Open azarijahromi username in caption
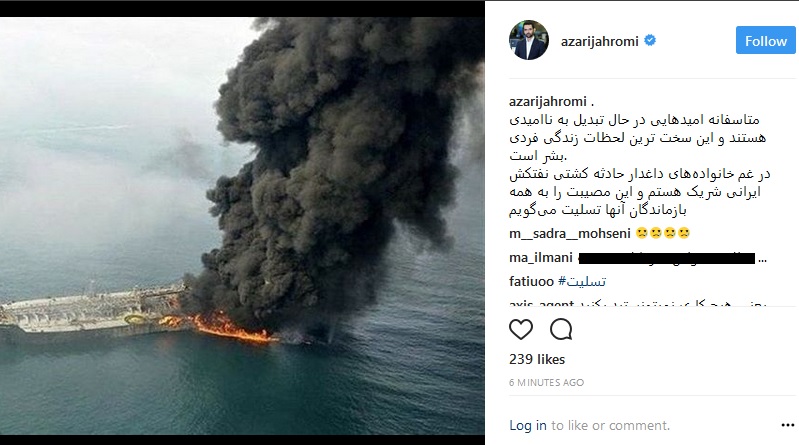Screen dimensions: 799x445 (548, 101)
